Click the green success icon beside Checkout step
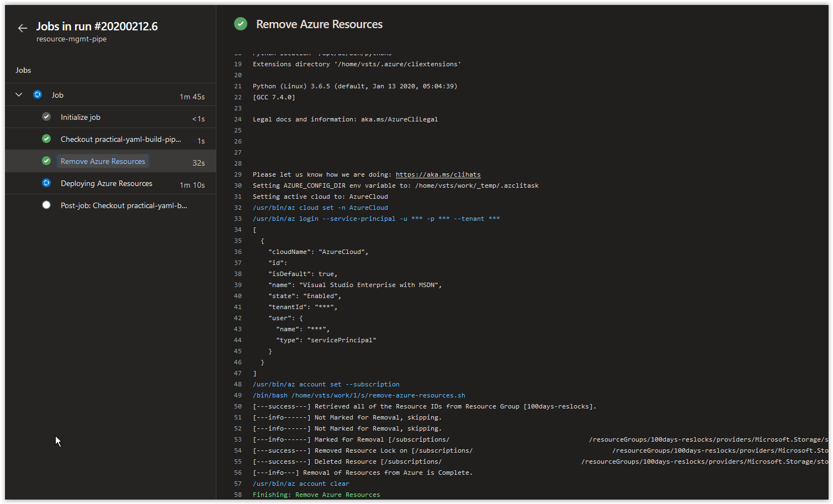The height and width of the screenshot is (504, 833). [x=46, y=139]
